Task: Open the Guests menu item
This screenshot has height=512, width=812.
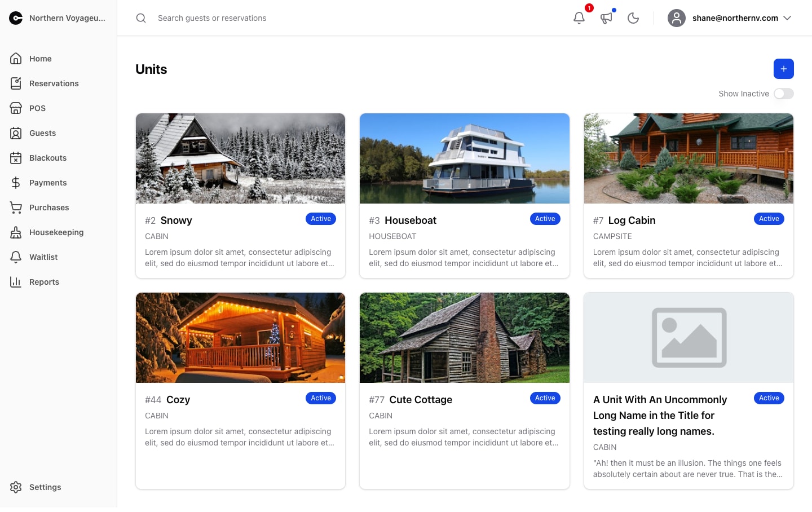Action: click(59, 133)
